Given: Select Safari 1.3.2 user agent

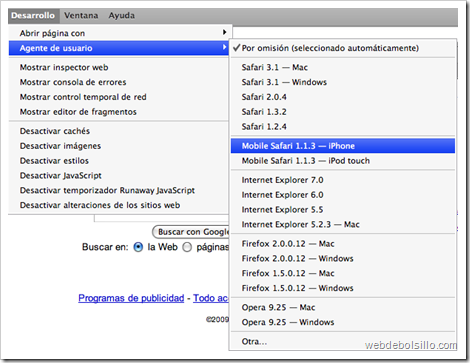Looking at the screenshot, I should click(x=343, y=112).
